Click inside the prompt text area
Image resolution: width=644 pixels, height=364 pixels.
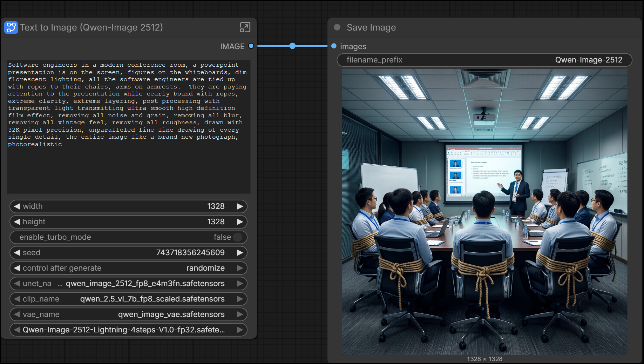(128, 126)
